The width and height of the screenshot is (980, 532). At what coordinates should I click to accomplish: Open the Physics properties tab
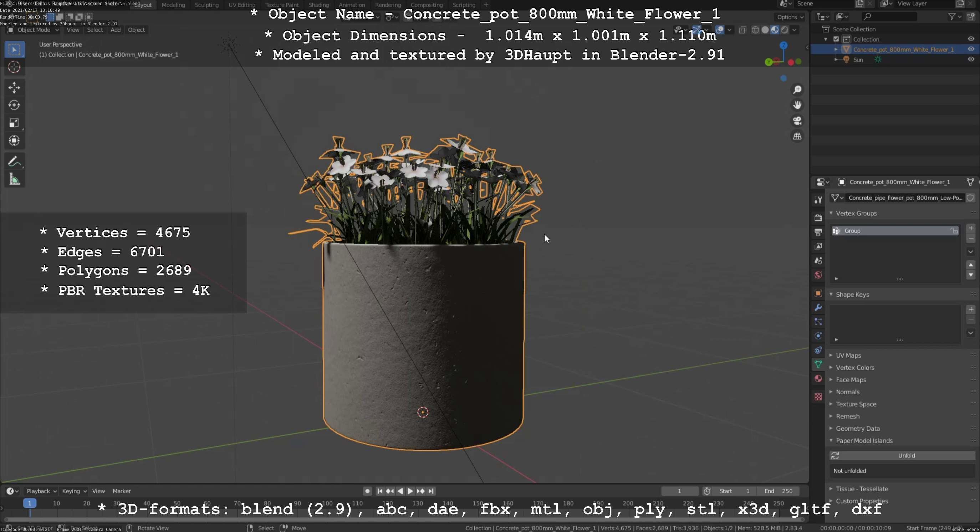[818, 336]
